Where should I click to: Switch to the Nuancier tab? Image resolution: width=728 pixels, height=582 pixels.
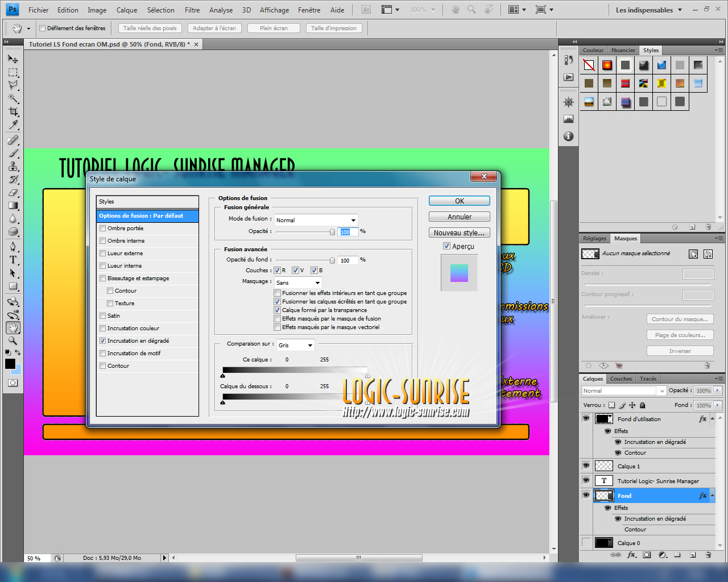pos(623,50)
